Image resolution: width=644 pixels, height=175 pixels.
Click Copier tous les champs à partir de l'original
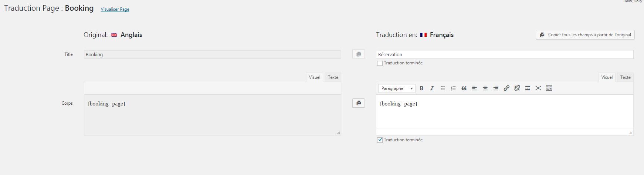(x=585, y=35)
